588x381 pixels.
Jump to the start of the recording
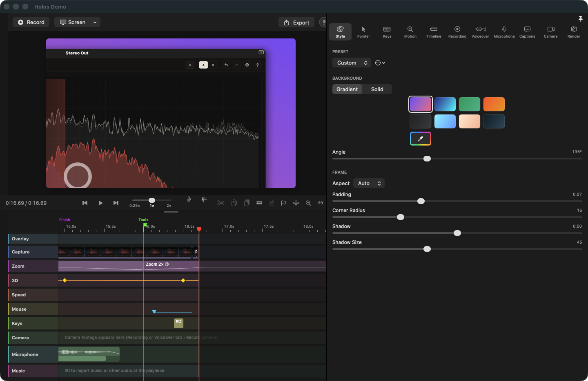click(85, 203)
